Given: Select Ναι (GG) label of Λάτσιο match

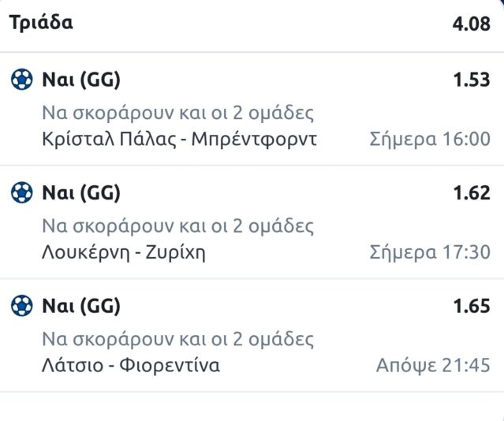Looking at the screenshot, I should [x=80, y=305].
